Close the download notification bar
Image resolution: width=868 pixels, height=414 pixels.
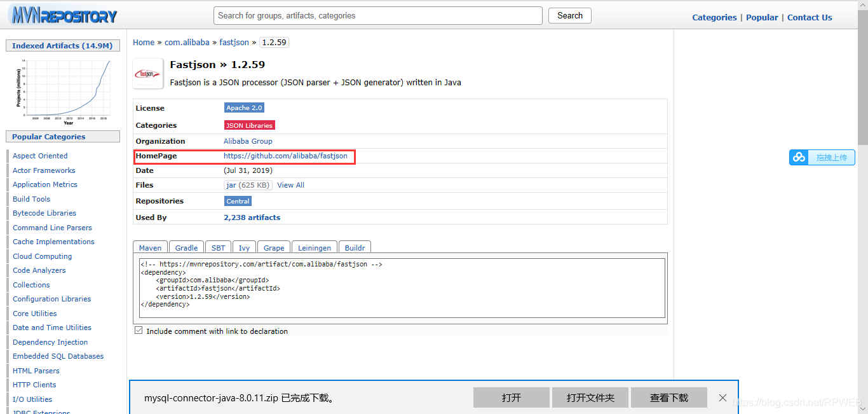(x=722, y=397)
